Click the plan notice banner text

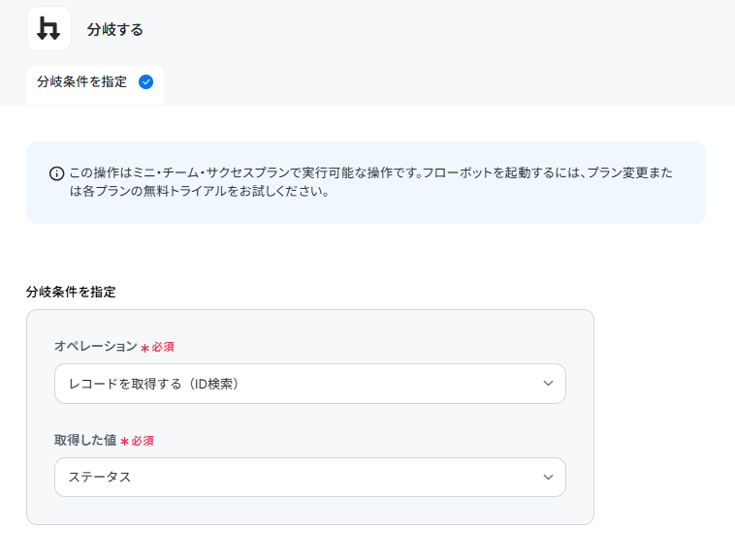coord(370,182)
